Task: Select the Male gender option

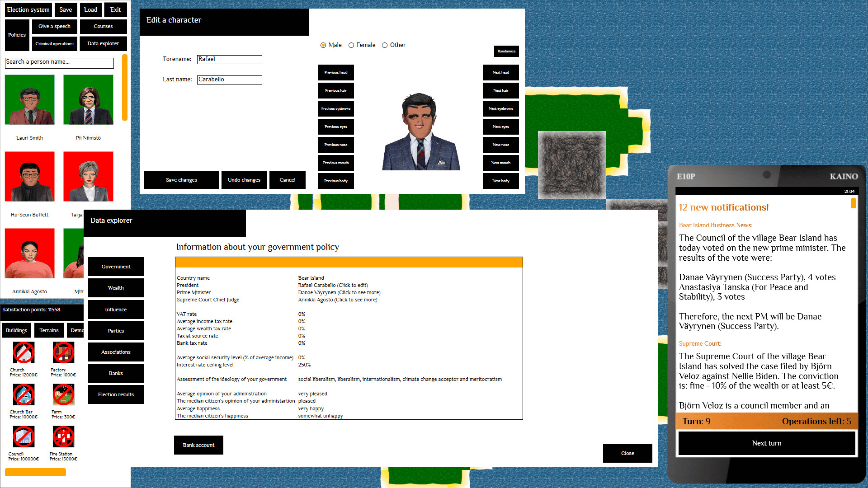Action: tap(323, 45)
